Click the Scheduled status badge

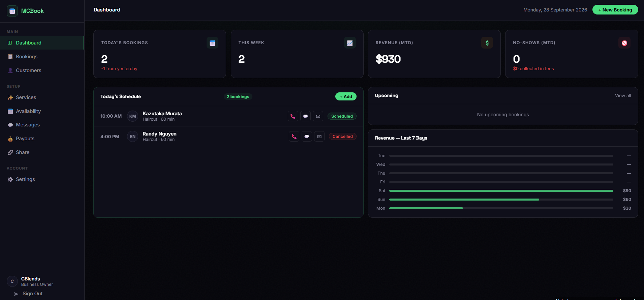(342, 116)
